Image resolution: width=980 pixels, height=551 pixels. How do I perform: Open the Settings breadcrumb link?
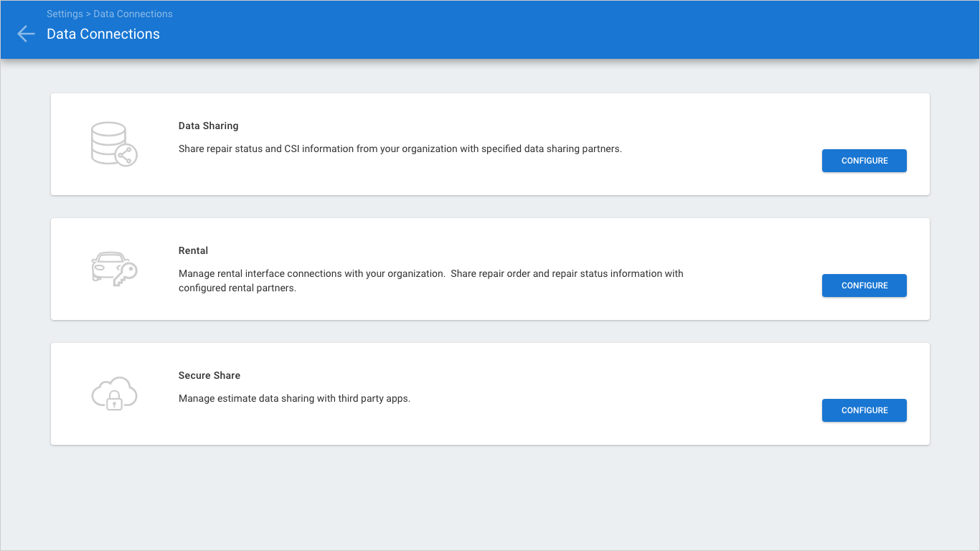pos(65,14)
